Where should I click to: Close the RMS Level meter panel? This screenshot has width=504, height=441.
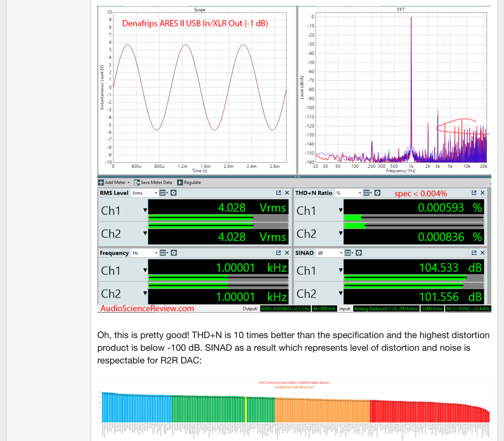pyautogui.click(x=287, y=193)
